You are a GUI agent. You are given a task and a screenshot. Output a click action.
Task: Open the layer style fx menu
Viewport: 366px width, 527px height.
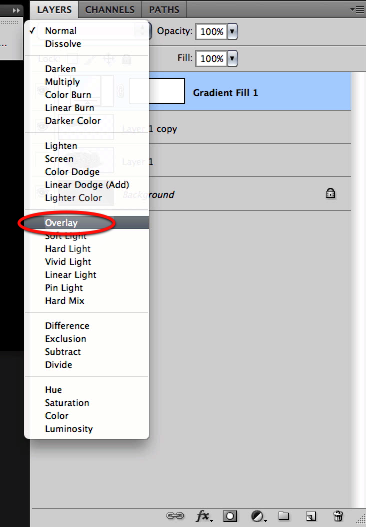204,516
